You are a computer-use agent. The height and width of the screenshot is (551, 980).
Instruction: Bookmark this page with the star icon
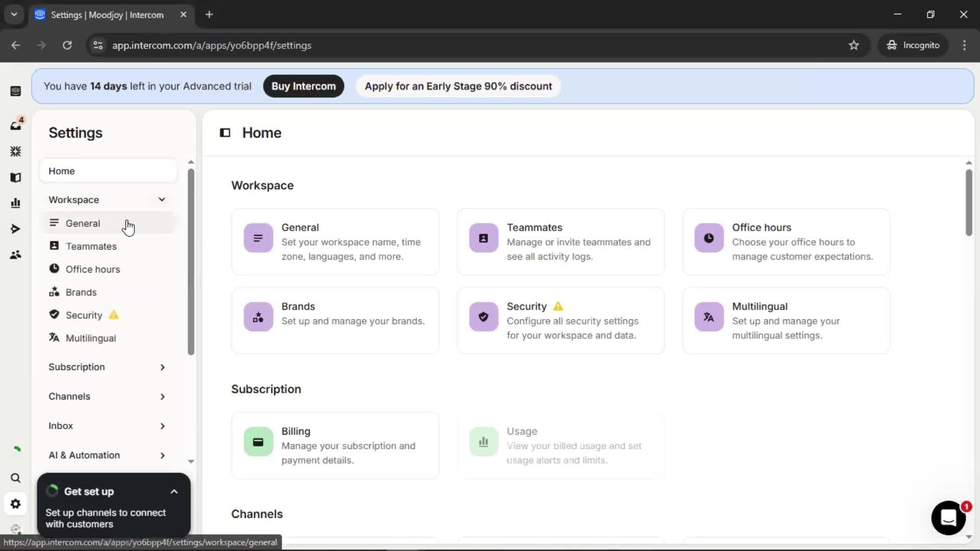(x=854, y=45)
